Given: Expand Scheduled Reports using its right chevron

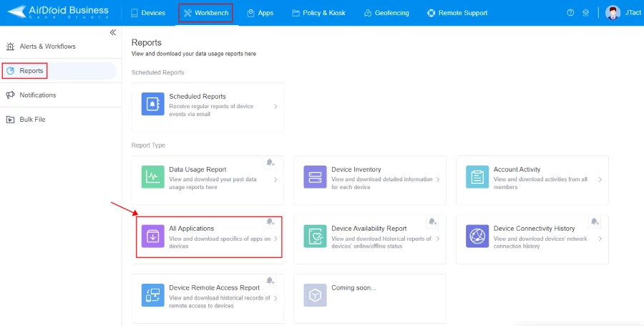Looking at the screenshot, I should click(x=275, y=107).
